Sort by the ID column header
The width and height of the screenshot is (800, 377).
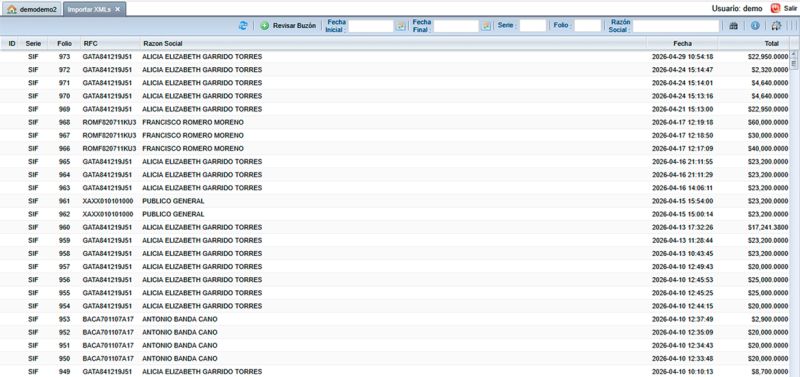[12, 44]
